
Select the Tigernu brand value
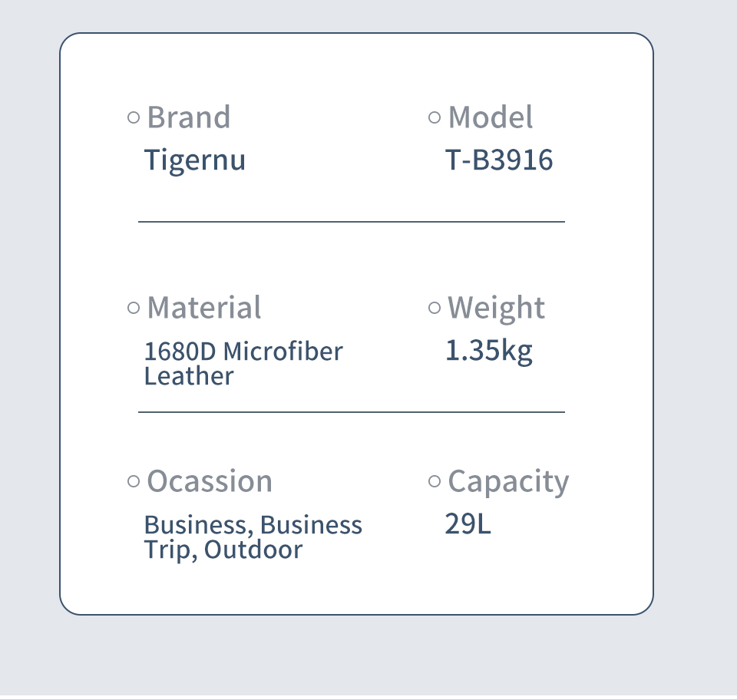[194, 160]
